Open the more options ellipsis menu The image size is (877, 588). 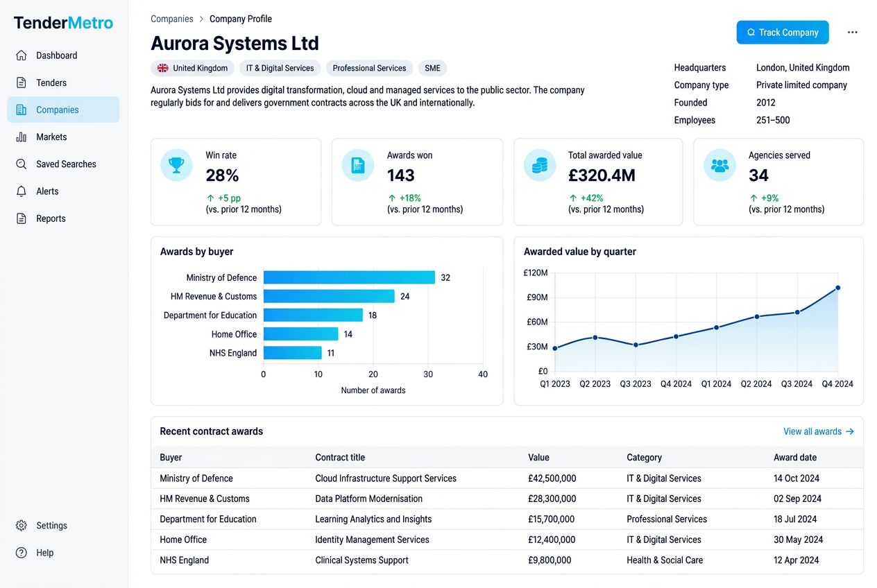point(853,33)
